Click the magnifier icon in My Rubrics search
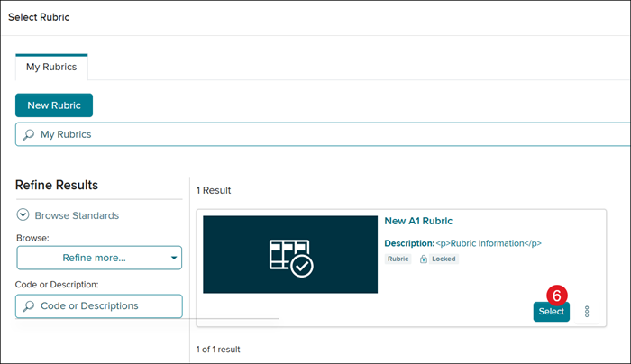The image size is (631, 364). [x=29, y=134]
